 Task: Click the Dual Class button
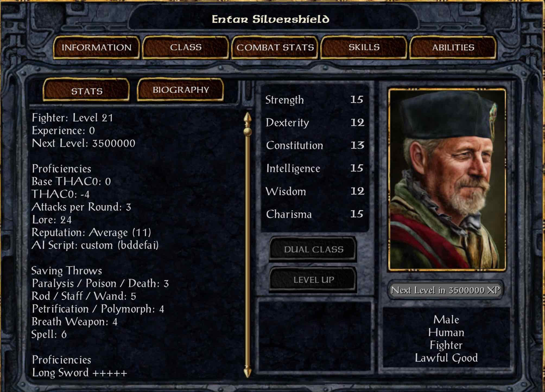tap(313, 249)
